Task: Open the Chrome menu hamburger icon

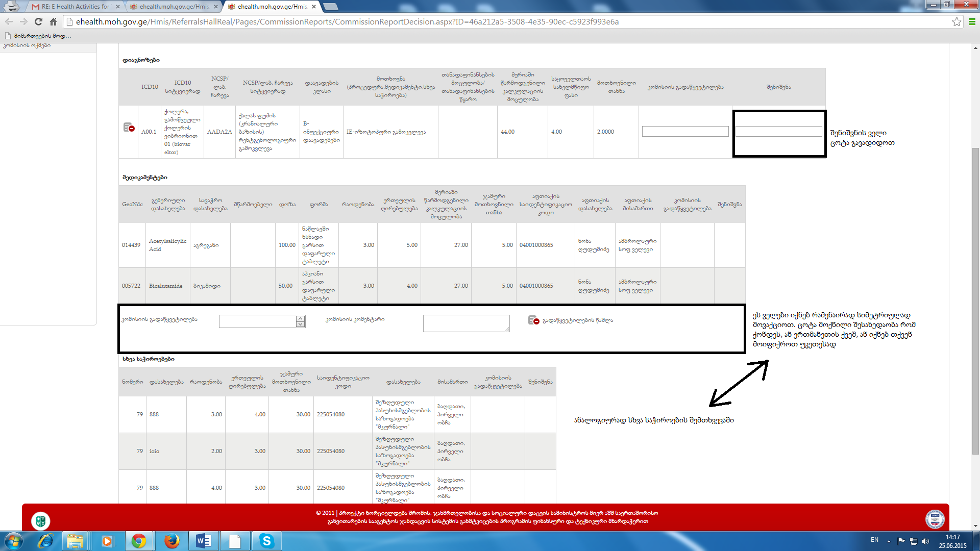Action: tap(972, 21)
